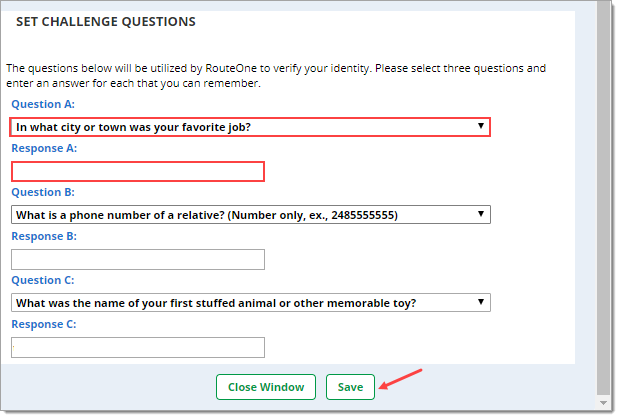Focus the Response B text field
The height and width of the screenshot is (418, 619).
pyautogui.click(x=138, y=259)
